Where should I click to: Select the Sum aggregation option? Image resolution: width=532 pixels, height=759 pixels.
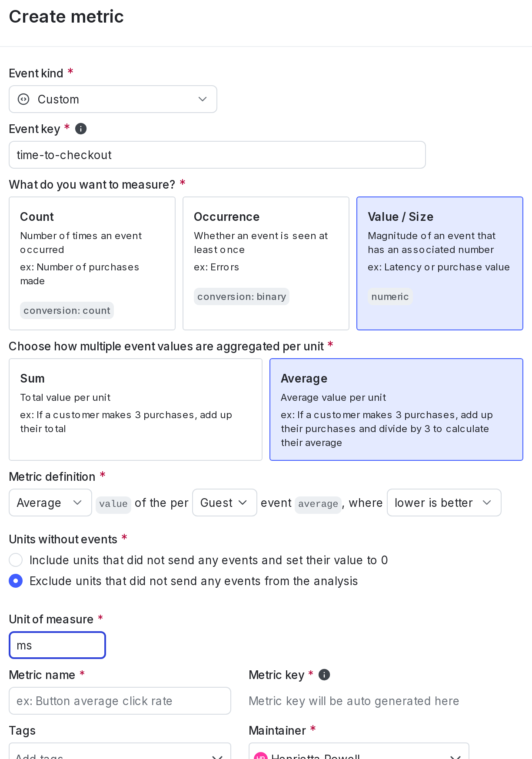click(135, 409)
